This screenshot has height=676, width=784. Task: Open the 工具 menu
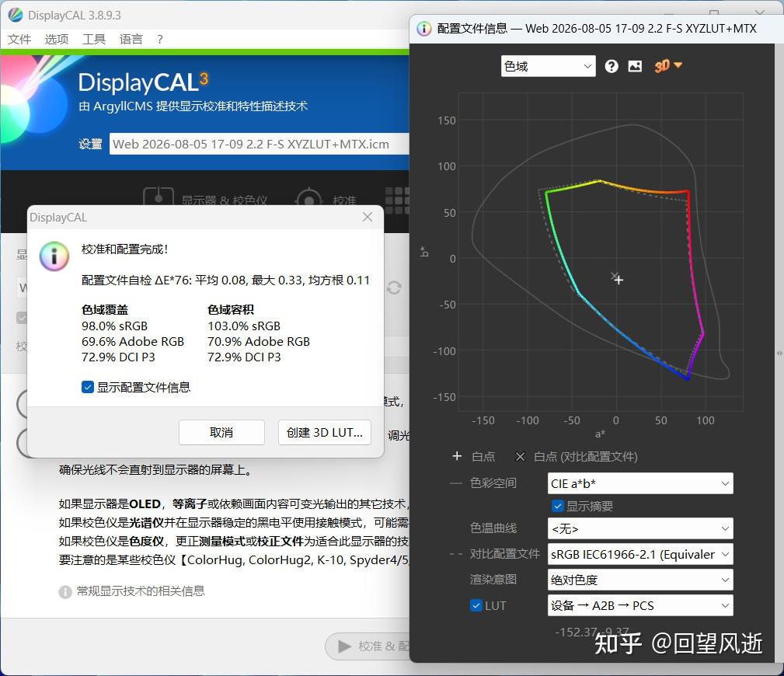tap(94, 39)
